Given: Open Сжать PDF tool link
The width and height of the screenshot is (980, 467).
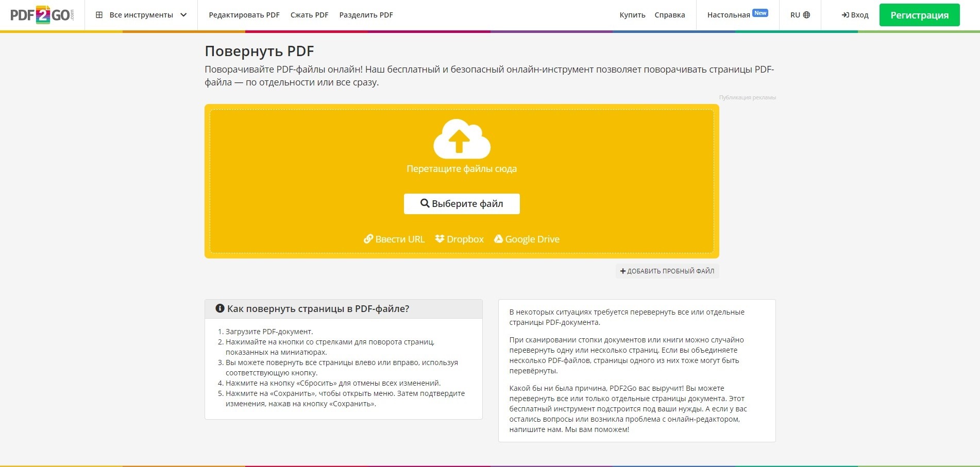Looking at the screenshot, I should pos(309,15).
